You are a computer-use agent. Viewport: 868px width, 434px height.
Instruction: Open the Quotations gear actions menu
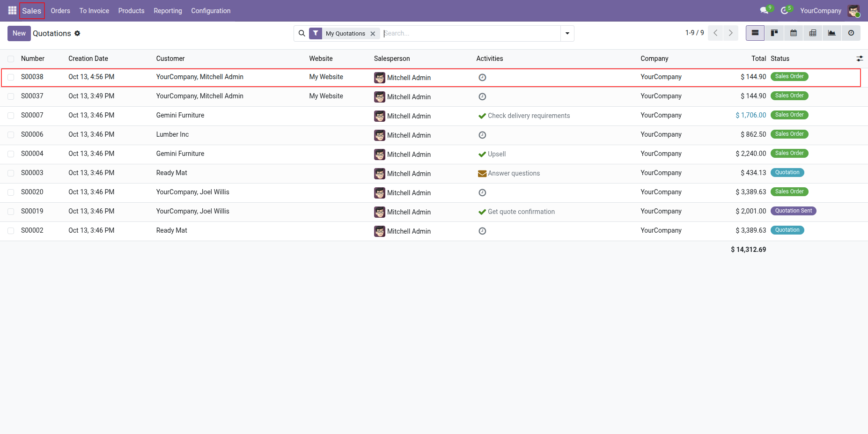click(x=77, y=33)
